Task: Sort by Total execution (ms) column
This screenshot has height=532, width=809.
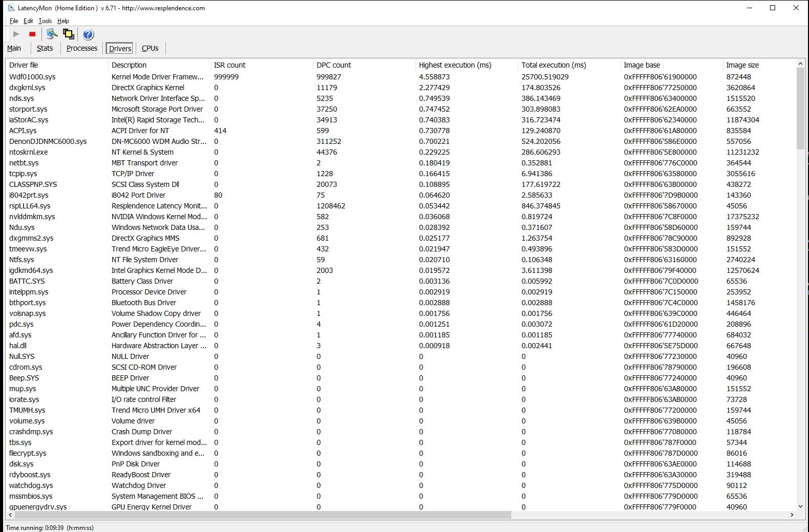Action: pos(569,65)
